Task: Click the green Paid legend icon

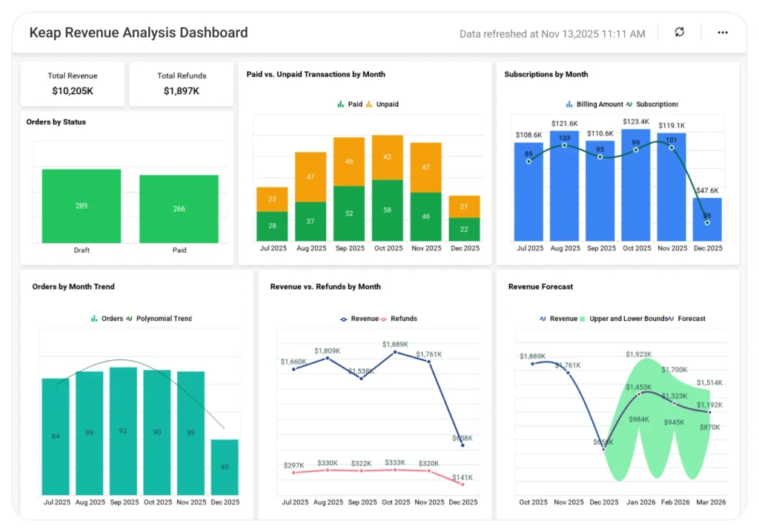Action: [x=341, y=104]
